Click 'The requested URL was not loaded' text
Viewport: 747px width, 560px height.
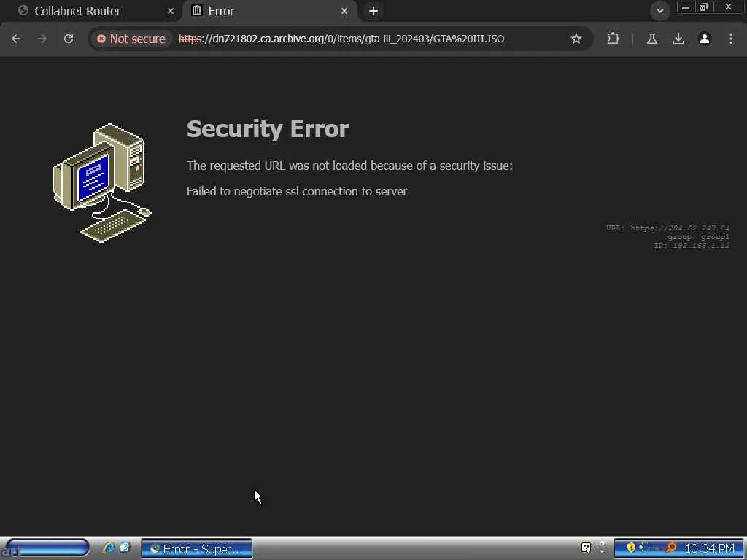(349, 166)
